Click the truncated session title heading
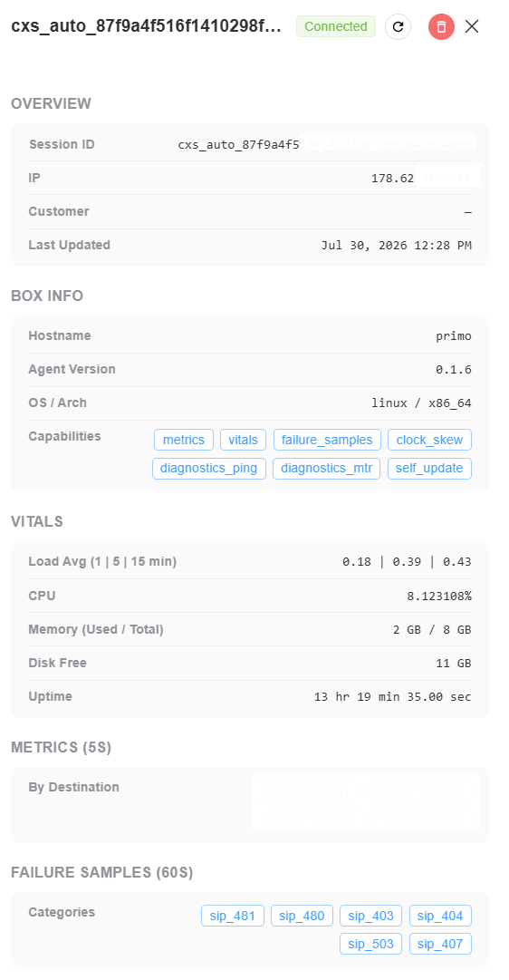This screenshot has width=509, height=980. point(147,27)
